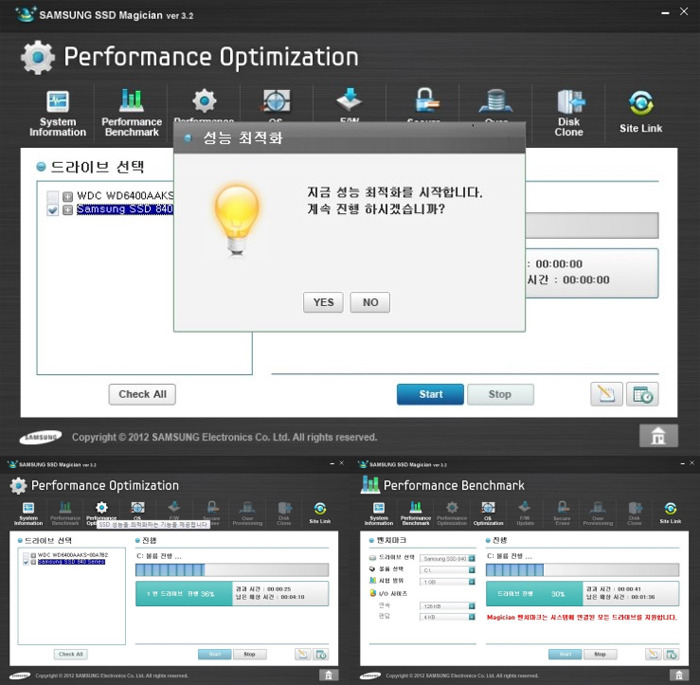Open the volume selection dropdown showing C:\

pyautogui.click(x=447, y=570)
